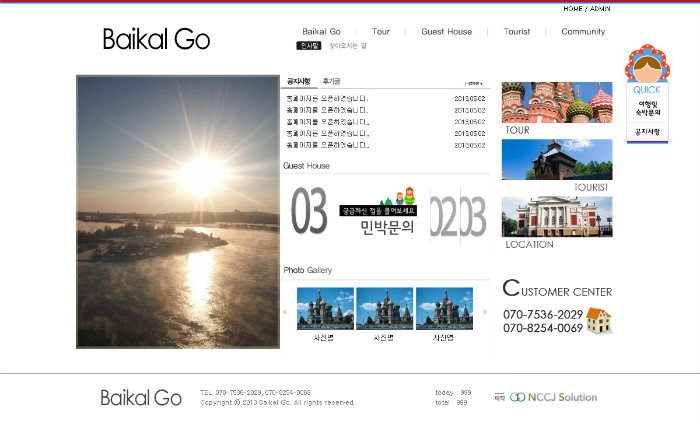Open the Community navigation menu

tap(583, 32)
